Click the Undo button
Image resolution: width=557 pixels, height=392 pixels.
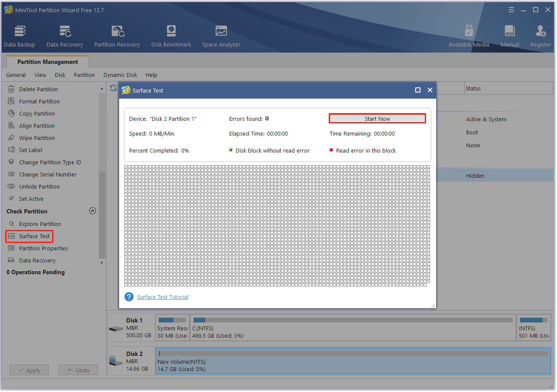[x=78, y=370]
